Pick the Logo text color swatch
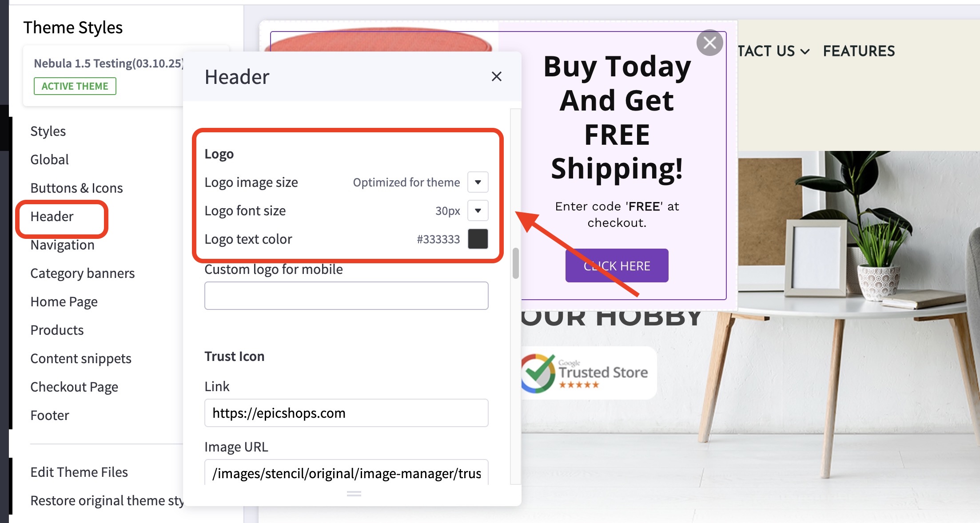Screen dimensions: 980x523 pos(478,239)
